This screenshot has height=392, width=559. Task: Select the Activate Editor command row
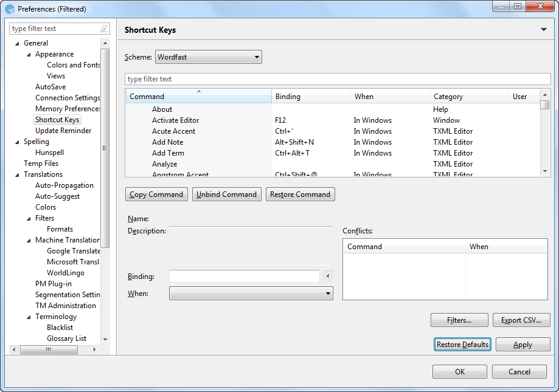pos(175,120)
